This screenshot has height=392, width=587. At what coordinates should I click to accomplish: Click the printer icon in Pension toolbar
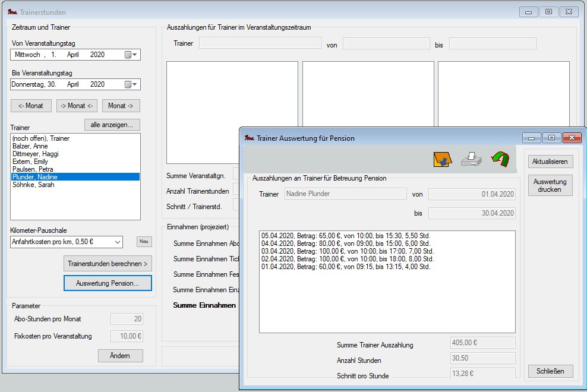471,160
